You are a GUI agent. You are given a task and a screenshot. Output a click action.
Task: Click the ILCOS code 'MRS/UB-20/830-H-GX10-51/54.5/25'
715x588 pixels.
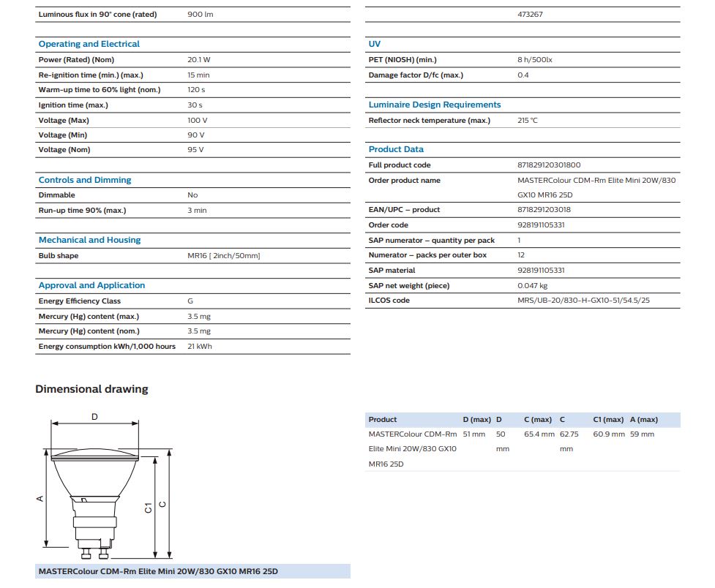[x=584, y=301]
